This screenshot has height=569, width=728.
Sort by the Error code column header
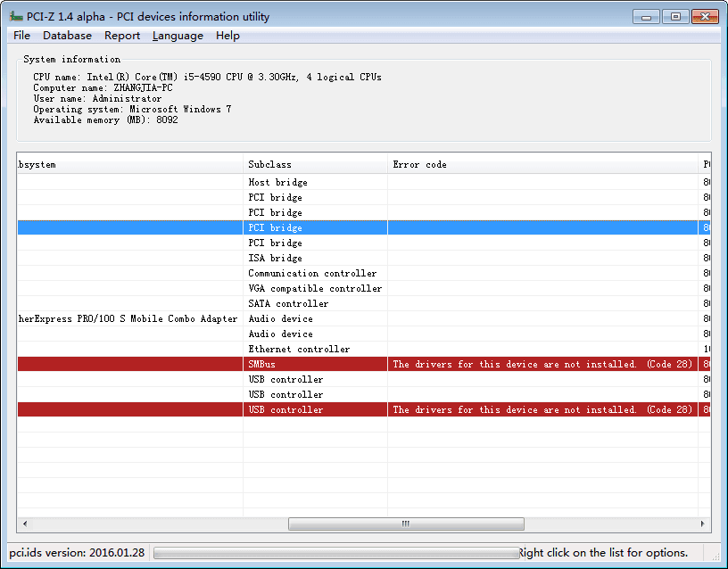pyautogui.click(x=542, y=164)
